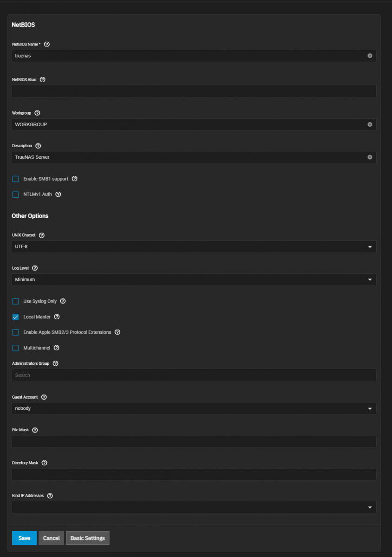This screenshot has width=392, height=557.
Task: Clear the Description text using clear icon
Action: point(370,157)
